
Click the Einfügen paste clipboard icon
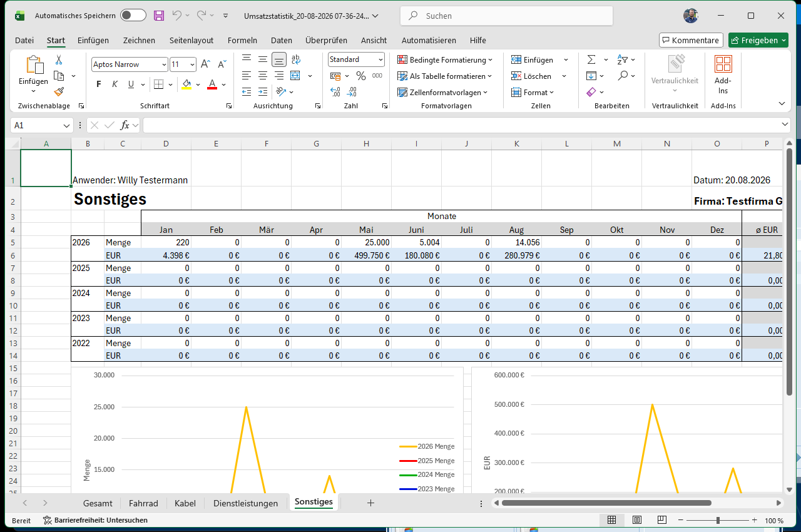pyautogui.click(x=34, y=65)
